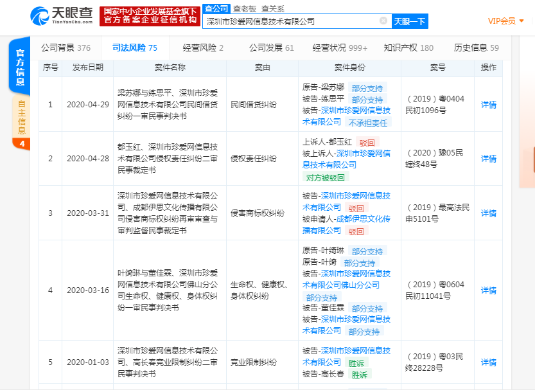Click the red national fund credit agency banner
This screenshot has width=535, height=392.
tap(150, 16)
